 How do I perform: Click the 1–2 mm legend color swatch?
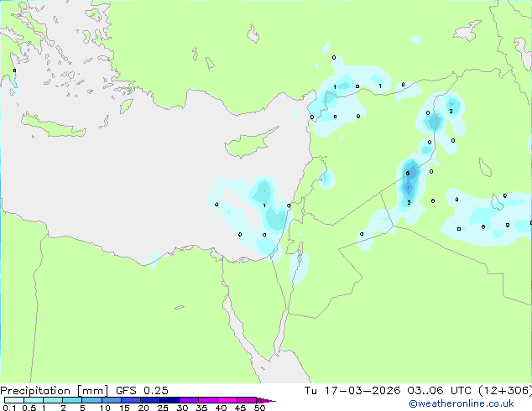[53, 400]
